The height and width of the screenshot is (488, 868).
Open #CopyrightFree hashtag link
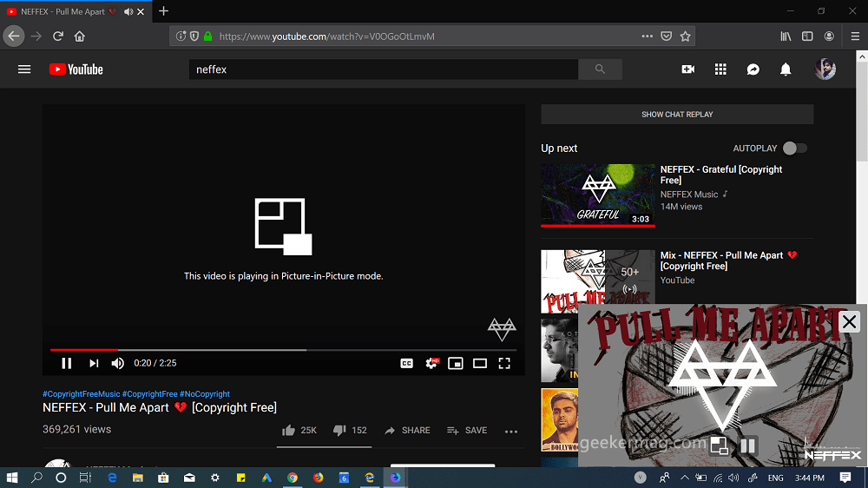150,394
